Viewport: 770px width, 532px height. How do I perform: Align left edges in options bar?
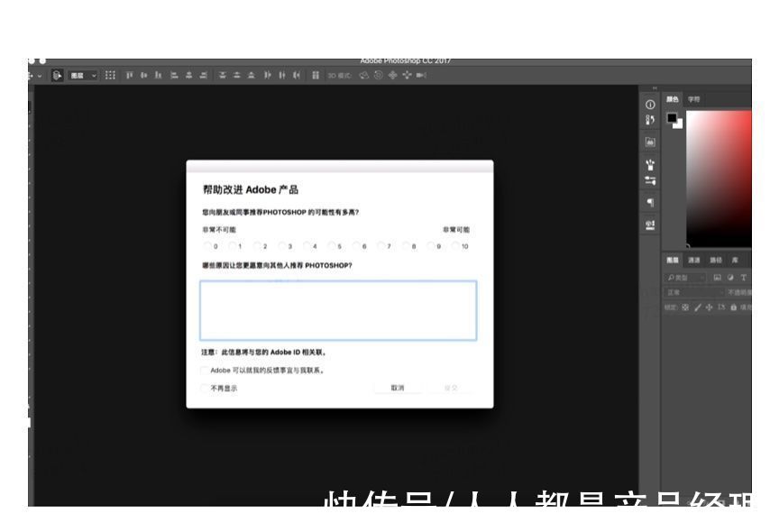click(174, 75)
